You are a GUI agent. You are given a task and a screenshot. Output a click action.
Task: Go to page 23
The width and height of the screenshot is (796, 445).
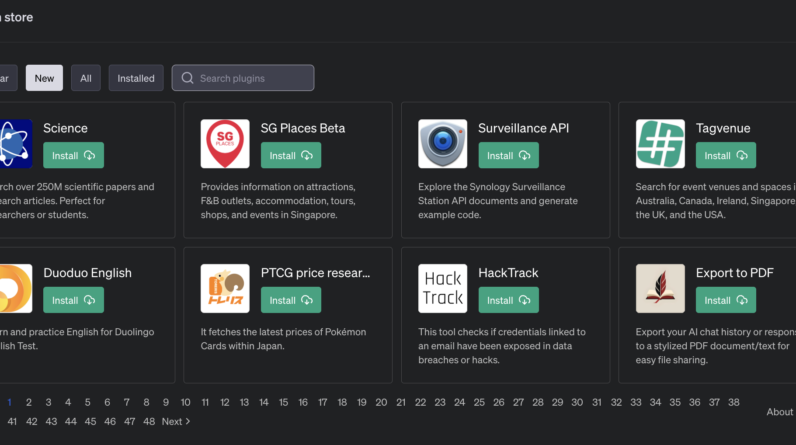pyautogui.click(x=440, y=402)
